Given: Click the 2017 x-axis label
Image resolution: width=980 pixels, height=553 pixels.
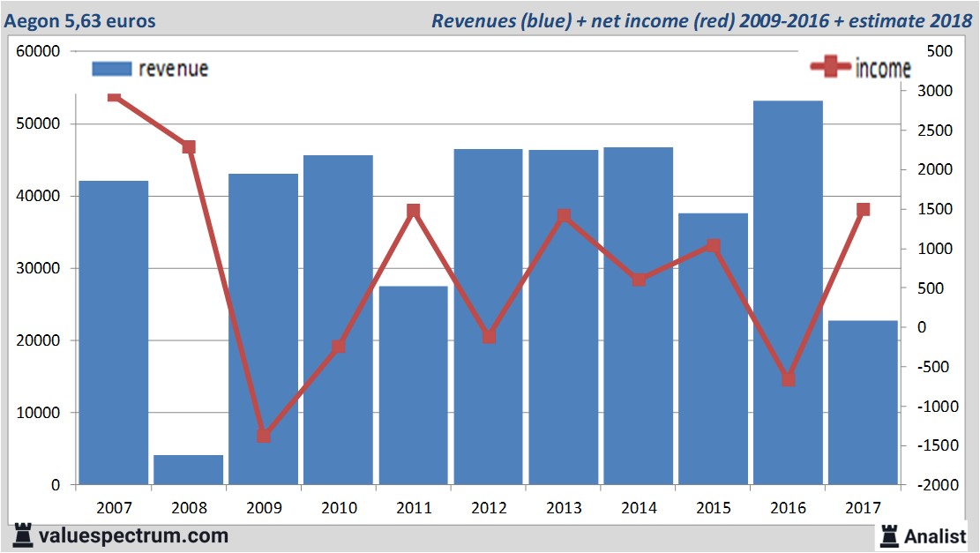Looking at the screenshot, I should pos(864,508).
